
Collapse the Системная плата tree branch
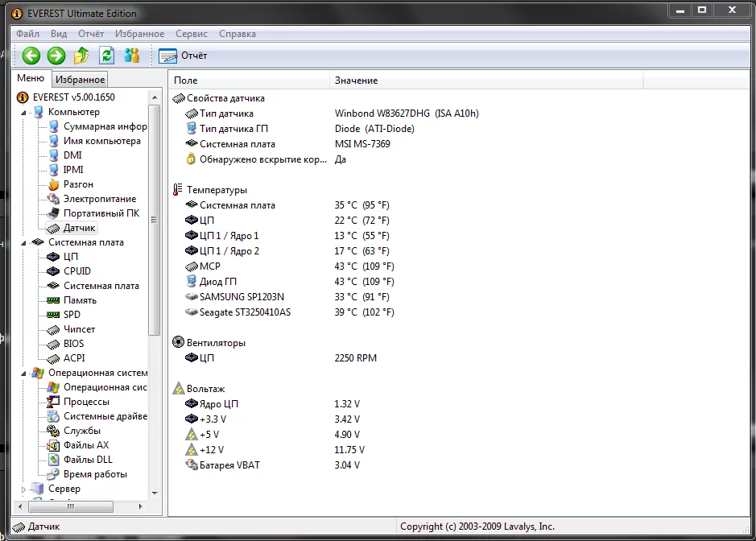pos(23,243)
